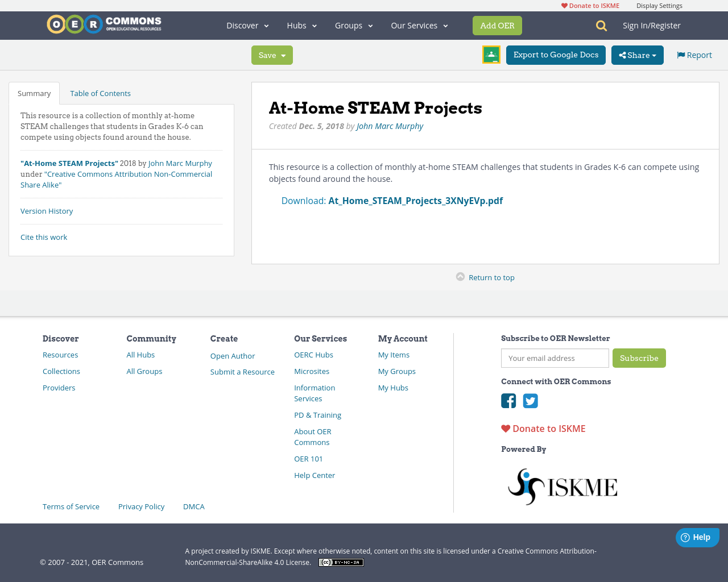728x582 pixels.
Task: Click the Export to Google Docs button
Action: point(555,55)
